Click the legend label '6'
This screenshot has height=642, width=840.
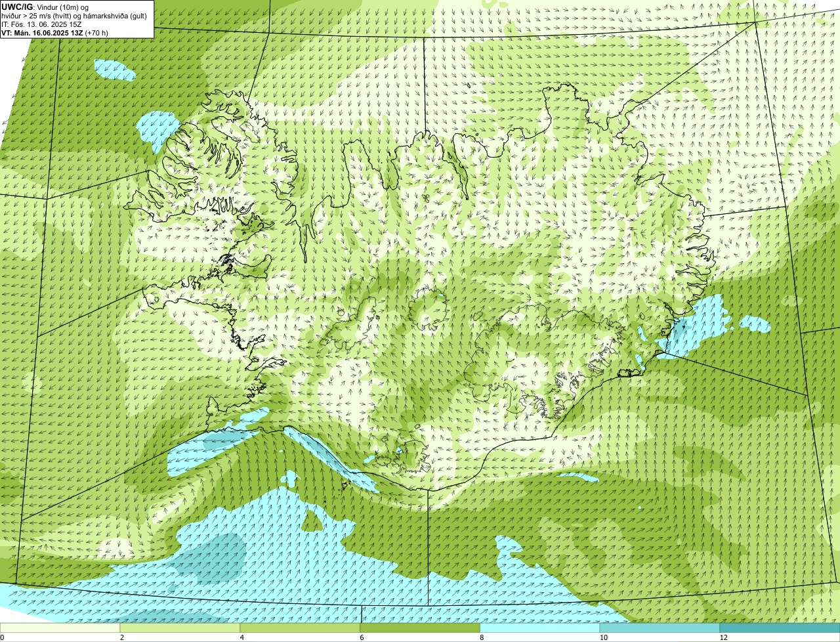(x=362, y=637)
